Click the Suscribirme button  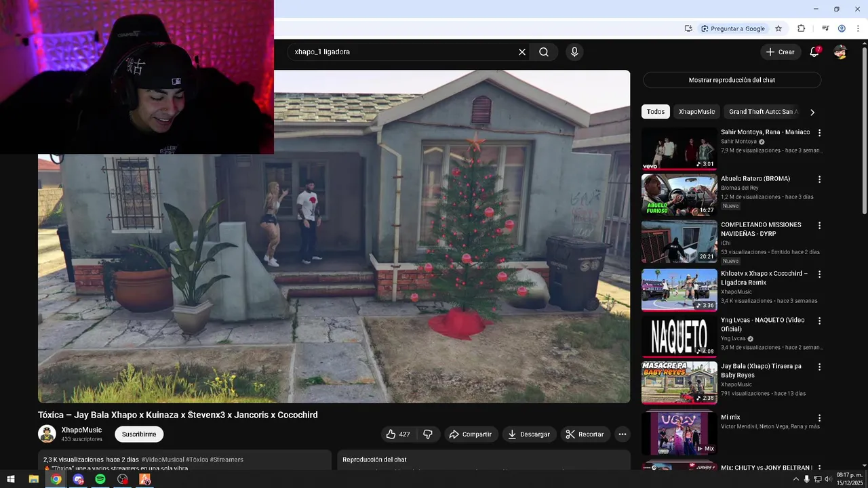click(x=139, y=434)
